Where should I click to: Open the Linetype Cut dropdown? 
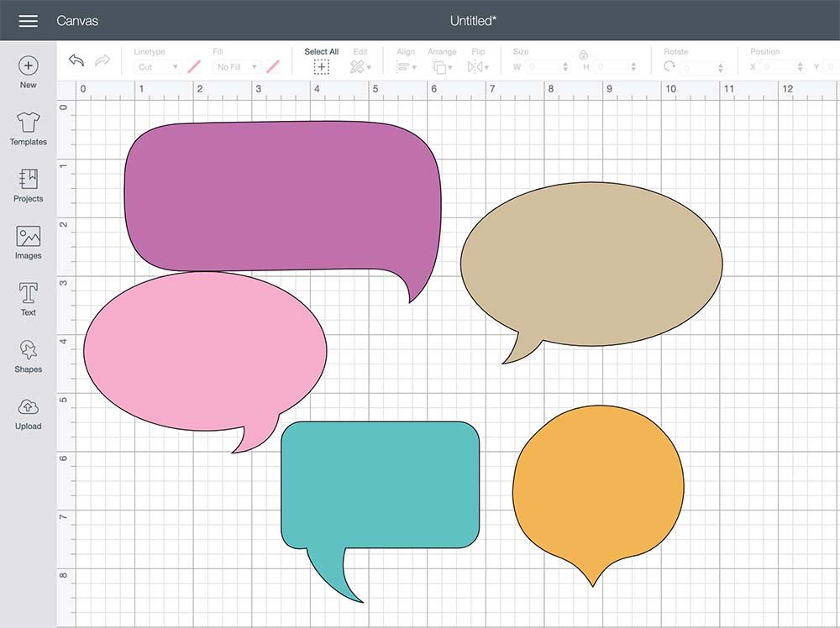coord(158,67)
